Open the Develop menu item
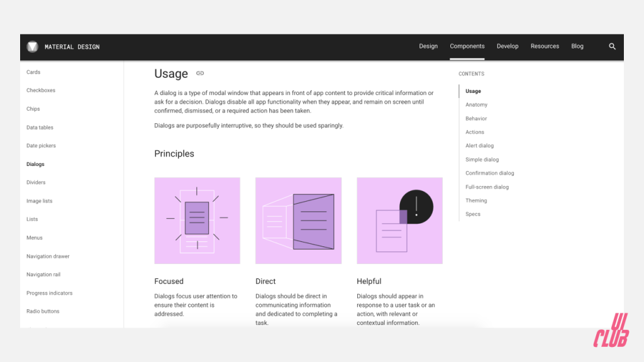 pyautogui.click(x=508, y=47)
